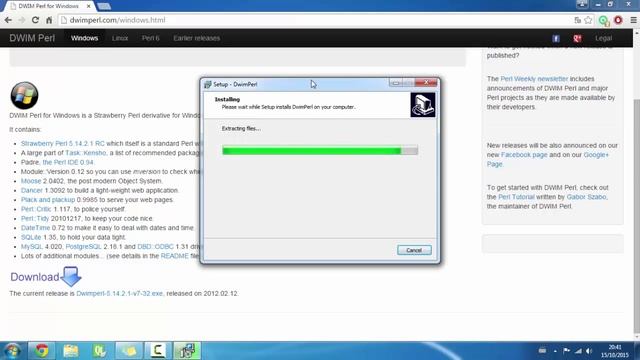This screenshot has width=640, height=360.
Task: Open the yellow sticky notes taskbar icon
Action: (129, 351)
